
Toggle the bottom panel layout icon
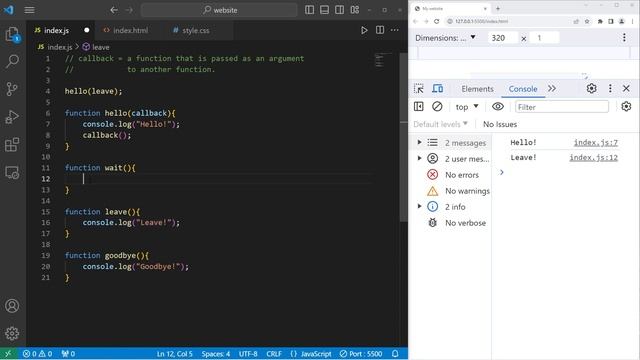pyautogui.click(x=324, y=10)
